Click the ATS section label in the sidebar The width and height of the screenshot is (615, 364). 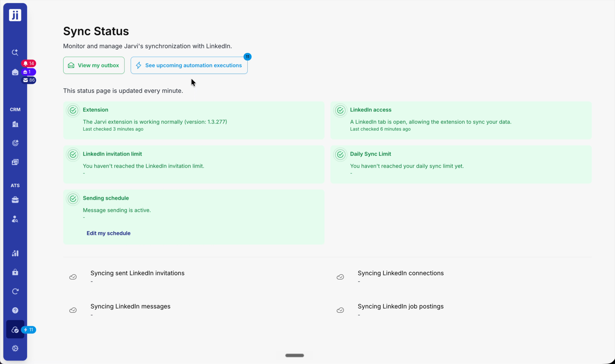tap(15, 185)
